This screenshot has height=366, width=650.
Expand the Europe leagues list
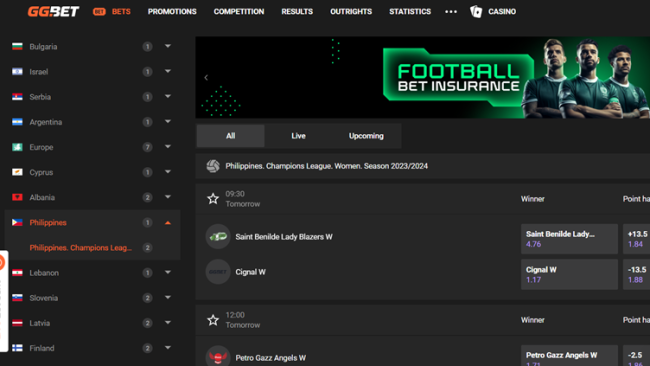[x=168, y=147]
